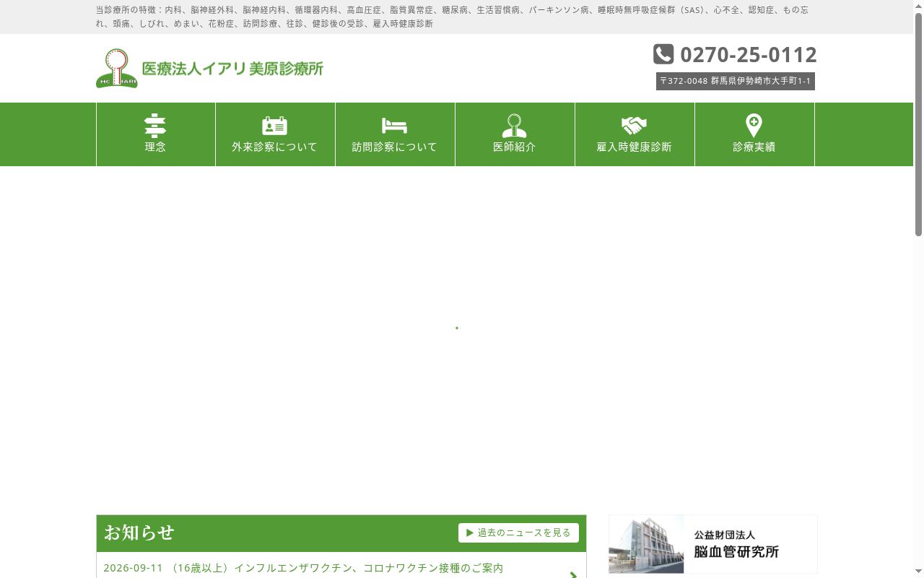Click the bed icon for 訪問診察について
Image resolution: width=924 pixels, height=578 pixels.
coord(394,126)
